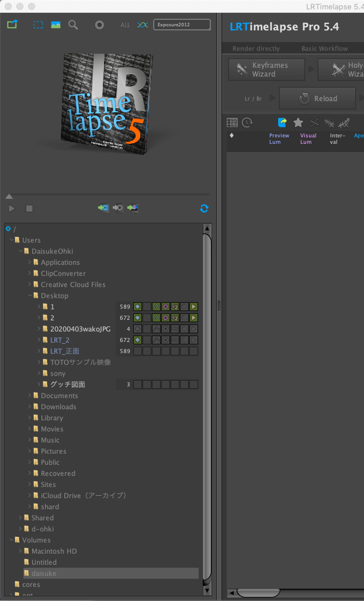Click the deflicker x2 icon in folder 2 row

(x=175, y=318)
